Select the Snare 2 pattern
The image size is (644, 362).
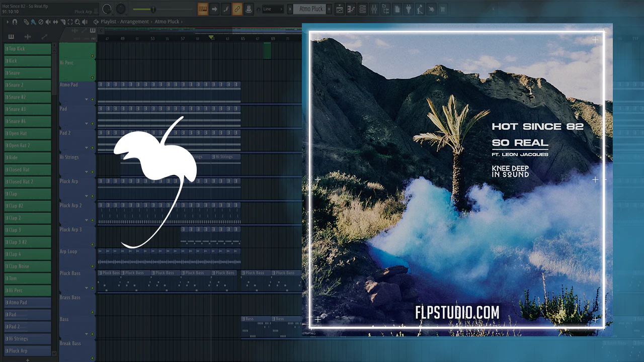pyautogui.click(x=28, y=85)
